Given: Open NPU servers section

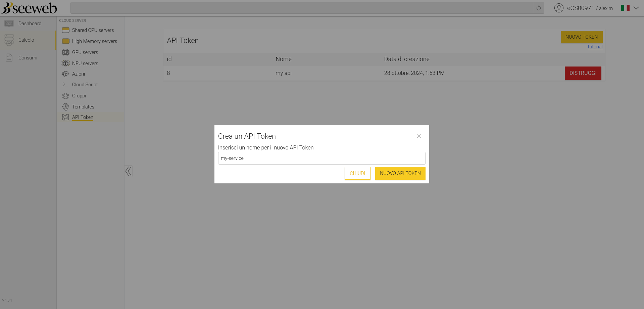Looking at the screenshot, I should pyautogui.click(x=85, y=63).
